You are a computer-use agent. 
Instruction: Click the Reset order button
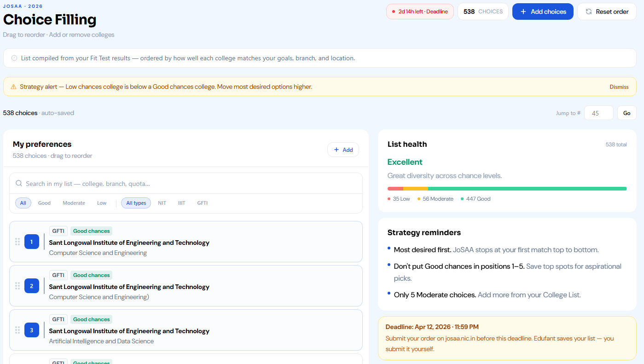tap(607, 12)
